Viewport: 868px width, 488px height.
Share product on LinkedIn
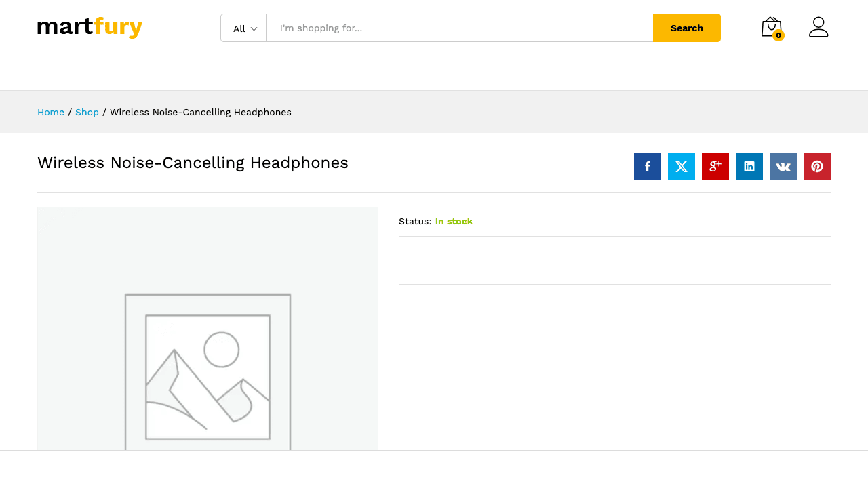click(x=749, y=167)
